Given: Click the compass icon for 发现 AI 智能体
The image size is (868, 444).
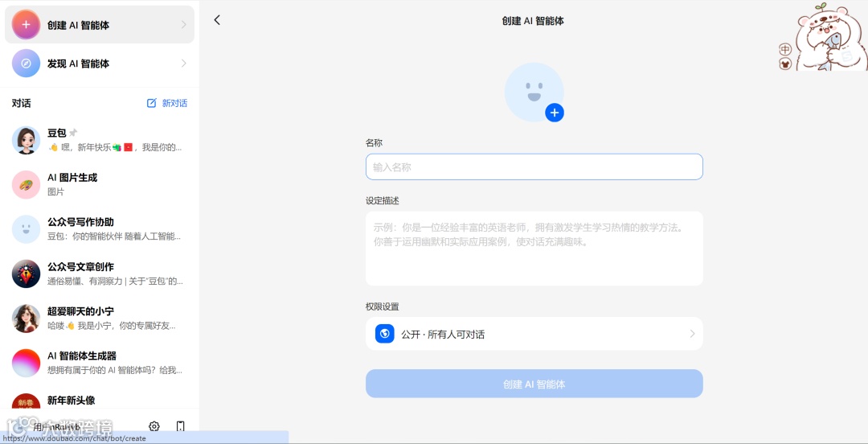Looking at the screenshot, I should 26,64.
